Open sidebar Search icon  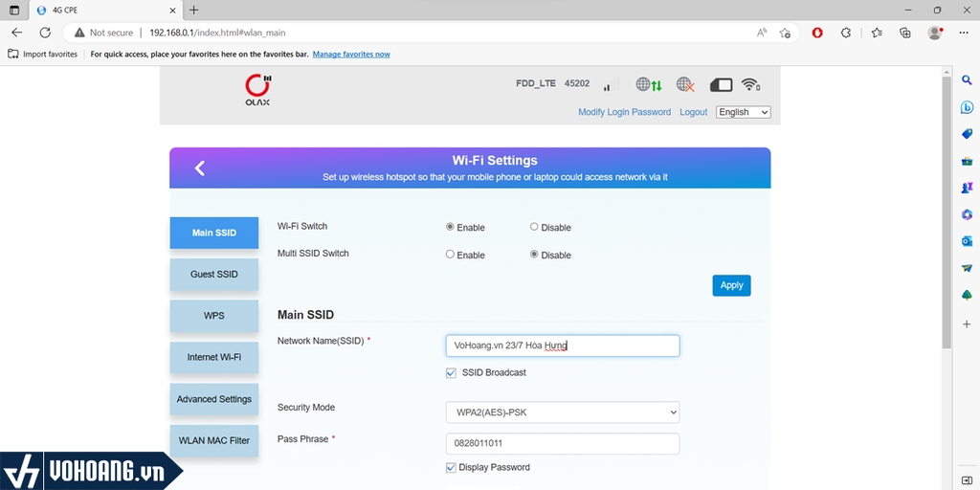[x=967, y=80]
